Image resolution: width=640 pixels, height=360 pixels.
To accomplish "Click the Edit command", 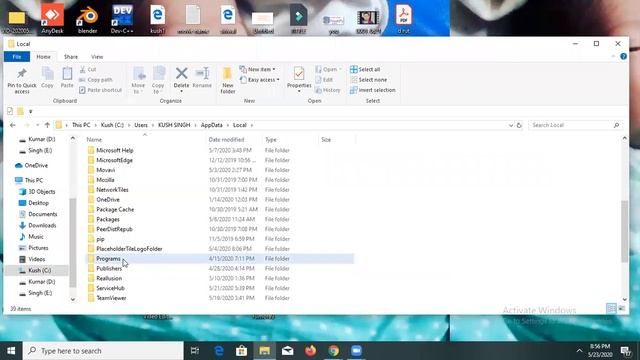I will (x=324, y=80).
